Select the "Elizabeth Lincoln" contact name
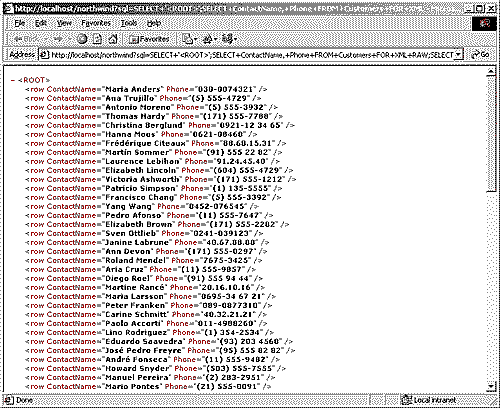This screenshot has height=408, width=500. 141,170
